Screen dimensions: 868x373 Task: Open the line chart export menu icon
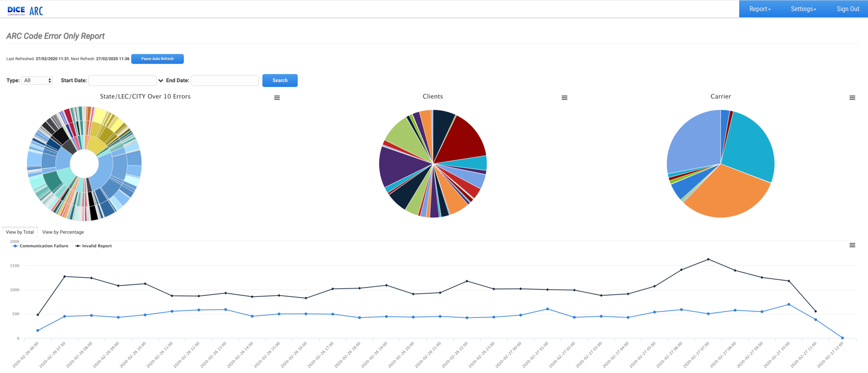click(x=852, y=245)
